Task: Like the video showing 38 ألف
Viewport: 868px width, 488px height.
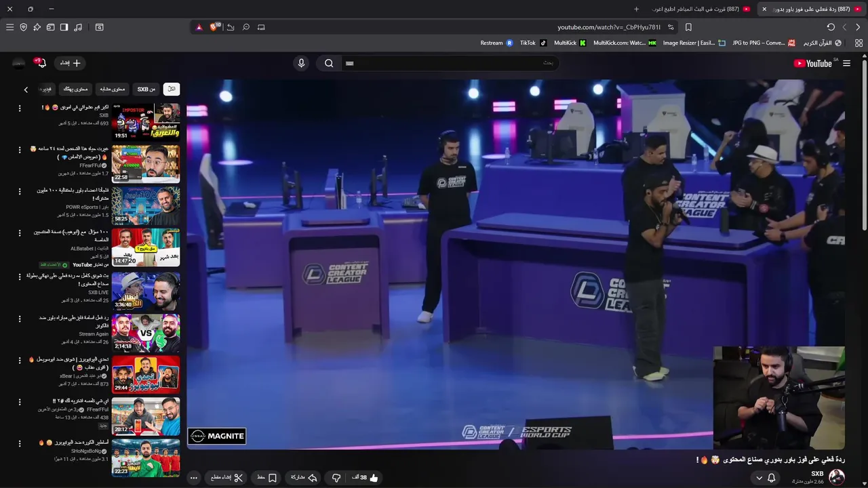Action: pyautogui.click(x=366, y=478)
